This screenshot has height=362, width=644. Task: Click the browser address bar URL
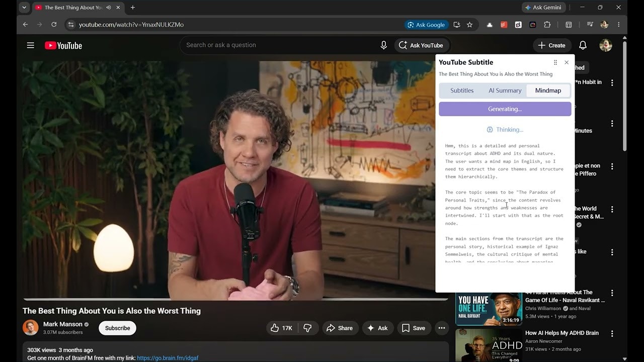131,25
